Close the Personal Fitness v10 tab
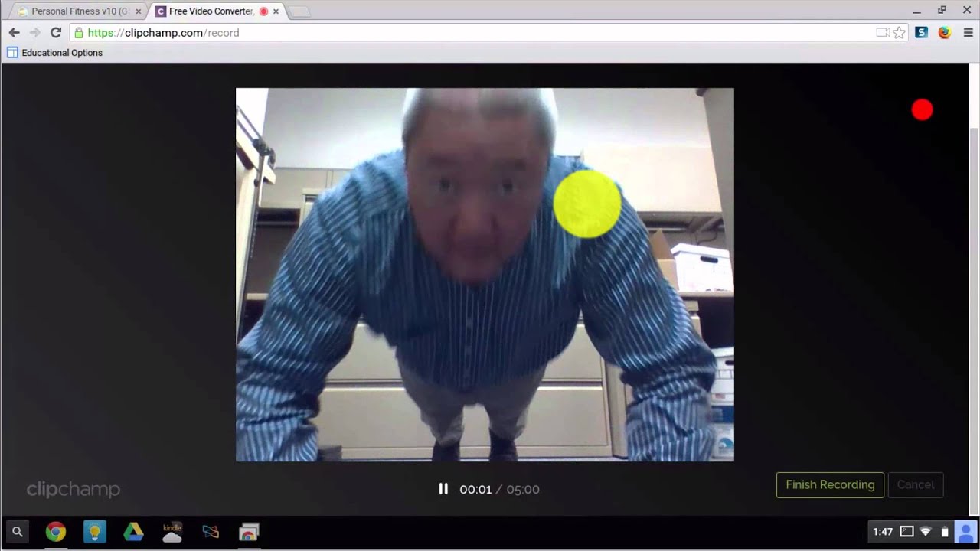This screenshot has width=980, height=551. (139, 11)
